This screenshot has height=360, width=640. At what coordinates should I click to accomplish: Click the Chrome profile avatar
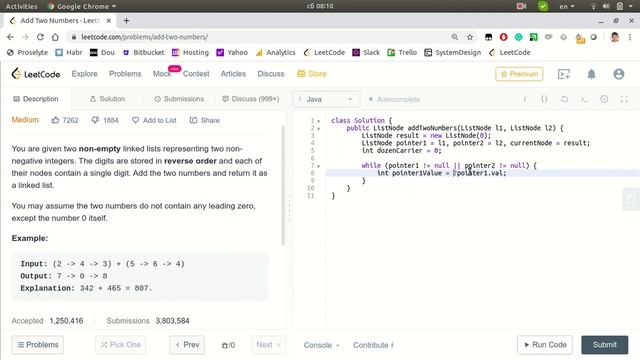pos(615,37)
